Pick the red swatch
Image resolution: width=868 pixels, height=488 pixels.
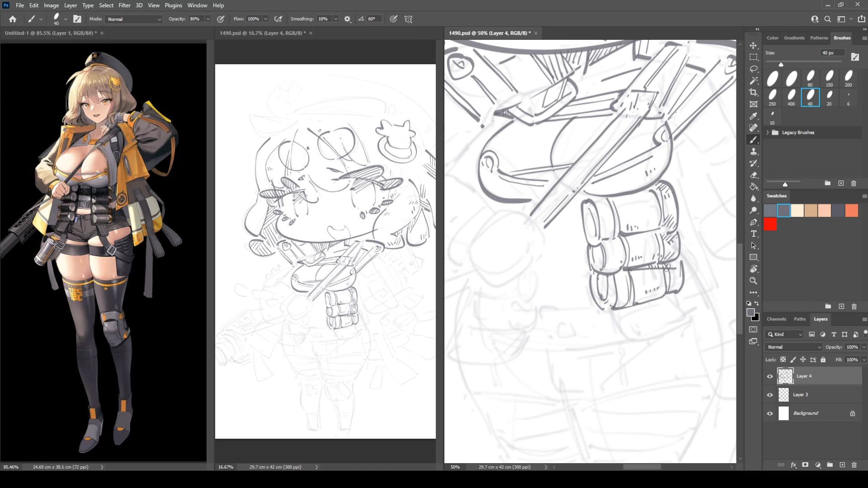(770, 224)
